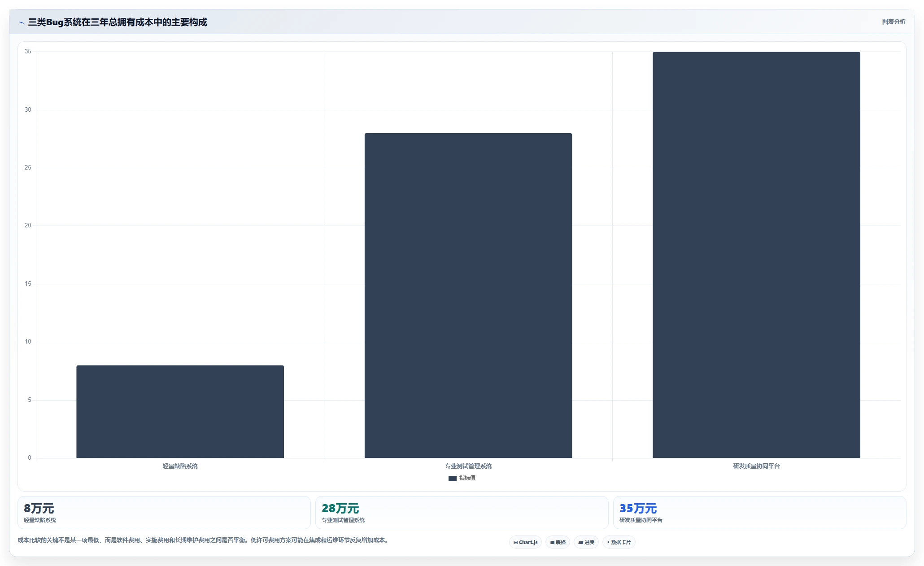
Task: Open the 28万元 data card
Action: click(x=462, y=513)
